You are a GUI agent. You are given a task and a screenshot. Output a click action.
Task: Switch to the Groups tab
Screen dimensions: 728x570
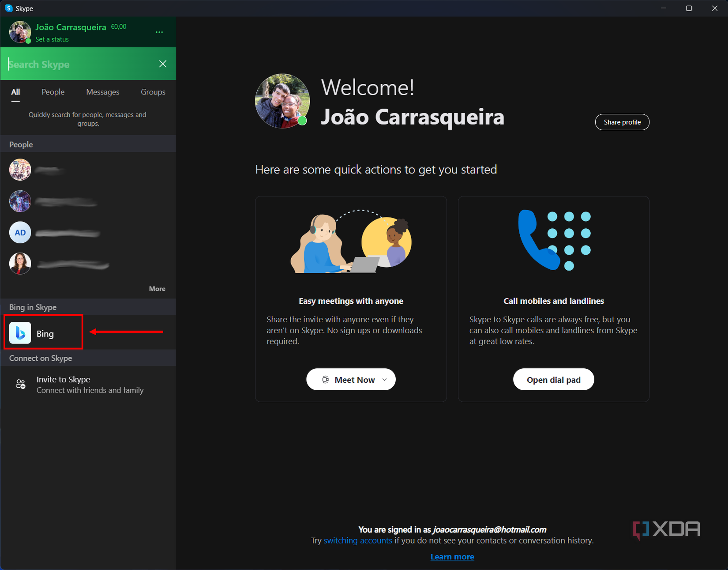point(153,92)
